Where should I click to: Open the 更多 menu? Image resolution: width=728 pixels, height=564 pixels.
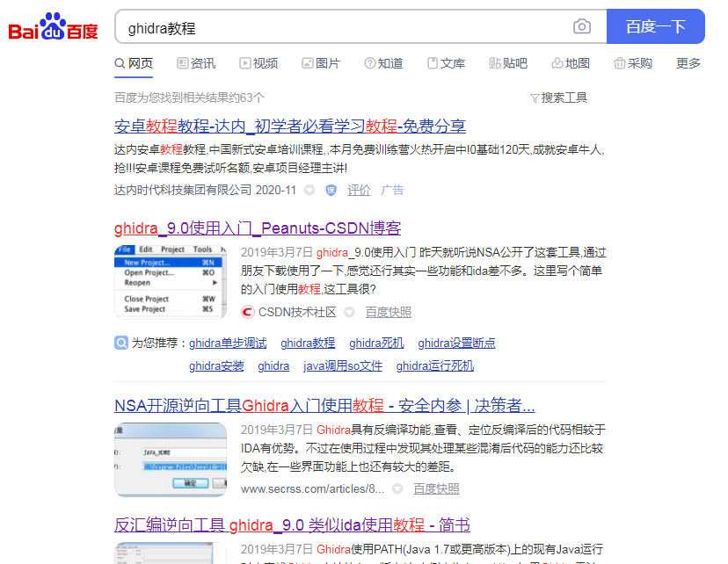click(688, 63)
